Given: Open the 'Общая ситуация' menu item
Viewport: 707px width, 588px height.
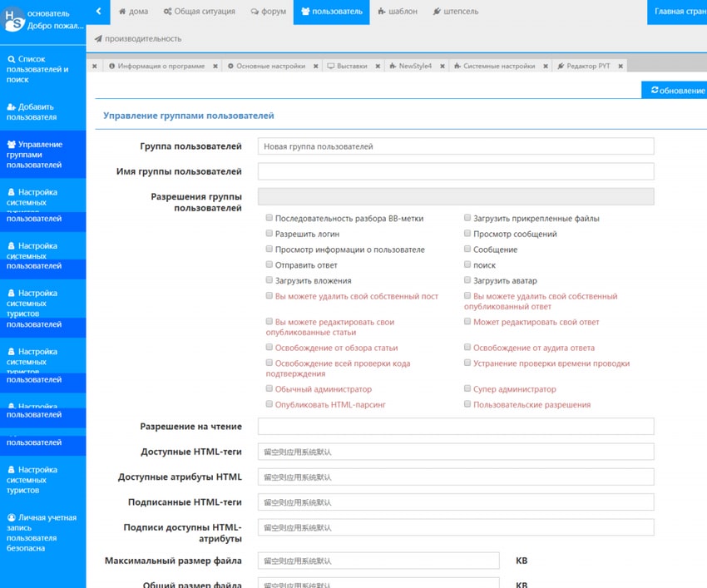Looking at the screenshot, I should click(200, 12).
